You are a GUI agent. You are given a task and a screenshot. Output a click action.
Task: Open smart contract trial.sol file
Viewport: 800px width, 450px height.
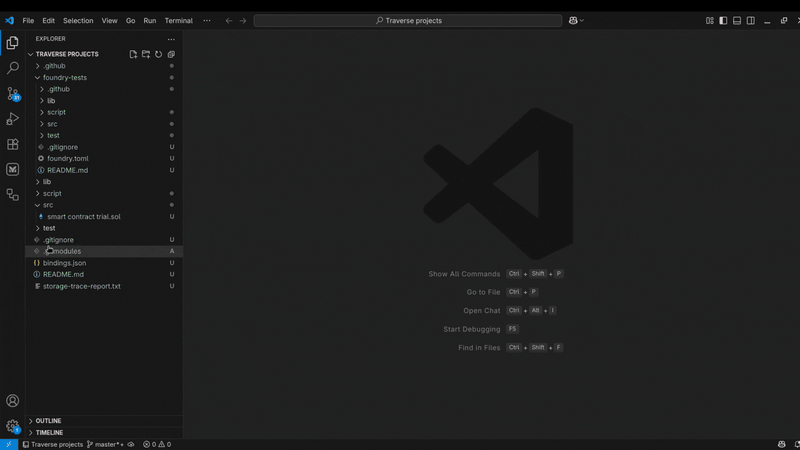[104, 217]
